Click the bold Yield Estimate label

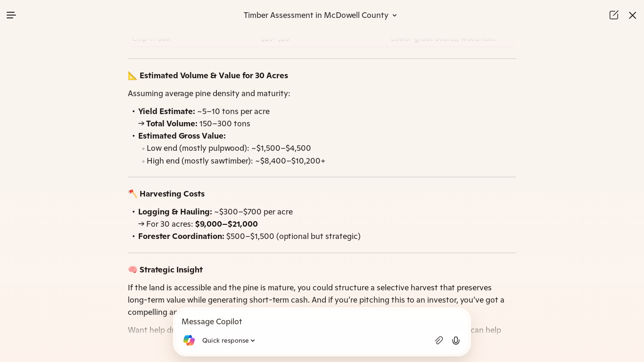[166, 111]
